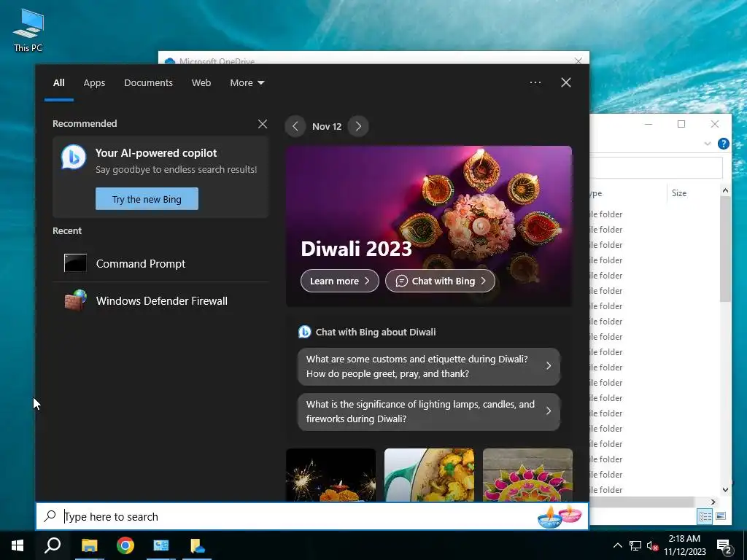This screenshot has height=560, width=747.
Task: Minimize the File Explorer window
Action: [x=649, y=124]
